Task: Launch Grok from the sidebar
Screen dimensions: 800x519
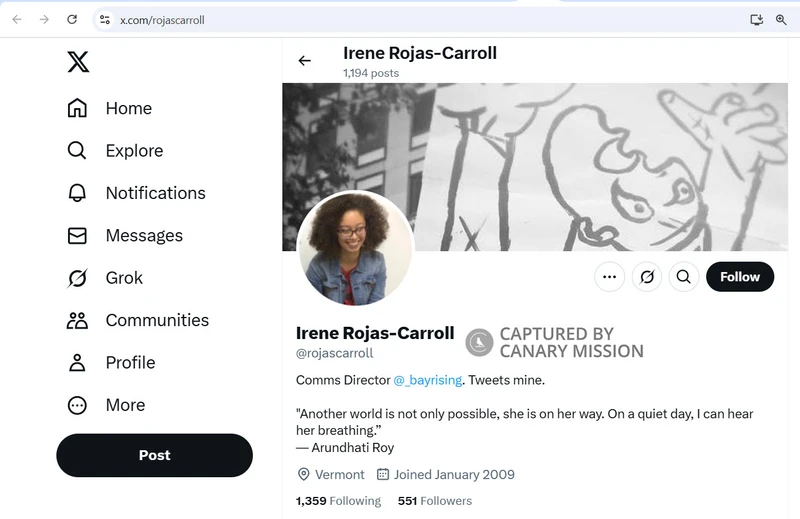Action: pos(105,278)
